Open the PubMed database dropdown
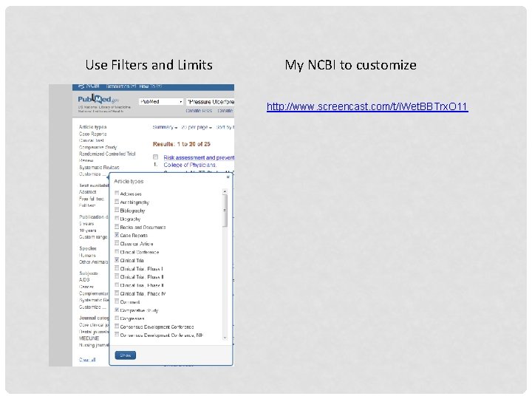The height and width of the screenshot is (399, 532). (161, 101)
